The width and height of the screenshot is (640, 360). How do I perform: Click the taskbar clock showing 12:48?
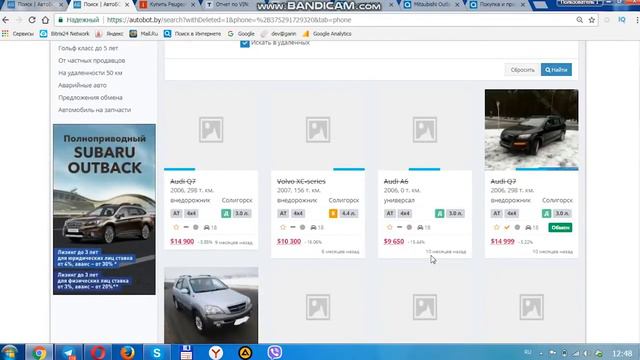coord(622,353)
